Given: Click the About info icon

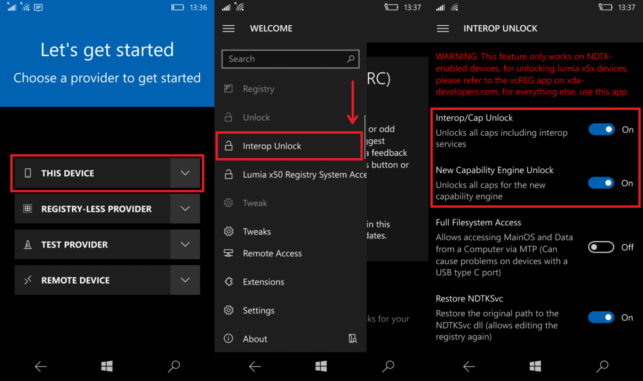Looking at the screenshot, I should [228, 338].
